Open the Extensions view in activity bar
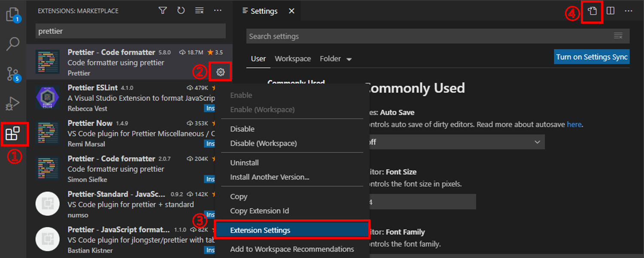Screen dimensions: 644x258 tap(13, 134)
